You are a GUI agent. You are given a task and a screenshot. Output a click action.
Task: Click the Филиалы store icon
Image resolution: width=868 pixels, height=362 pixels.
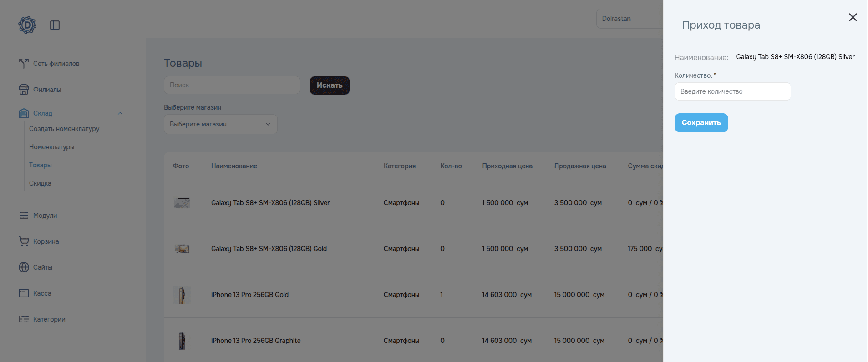point(24,90)
